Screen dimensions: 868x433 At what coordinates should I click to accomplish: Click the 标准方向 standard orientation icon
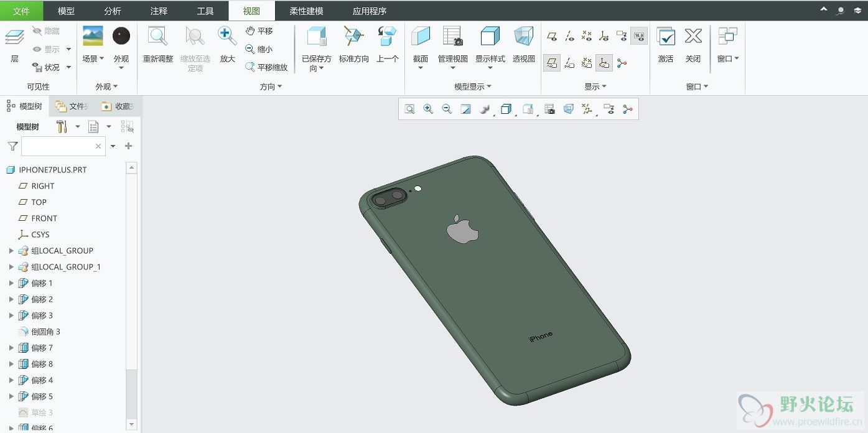coord(353,36)
